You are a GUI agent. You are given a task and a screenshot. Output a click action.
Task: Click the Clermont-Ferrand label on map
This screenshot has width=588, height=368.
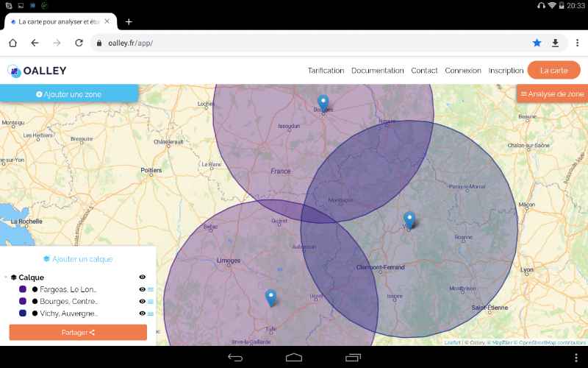coord(380,267)
